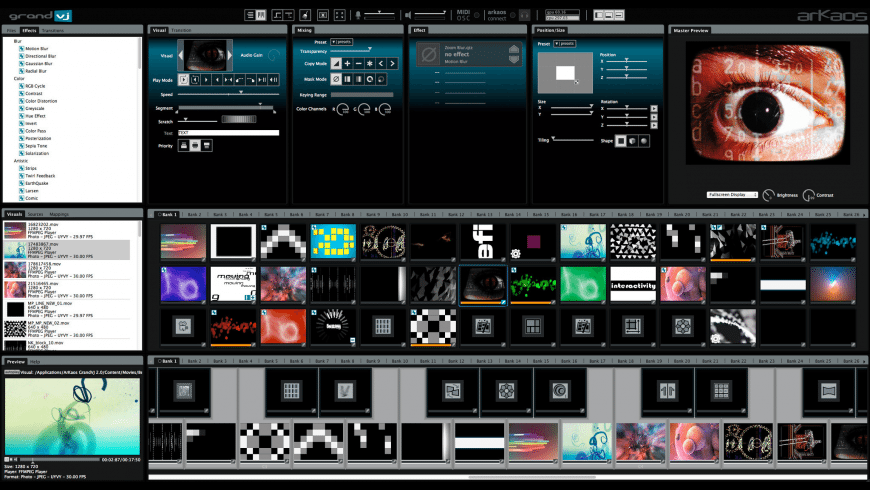Image resolution: width=870 pixels, height=490 pixels.
Task: Open the Fullscreen Display dropdown
Action: tap(732, 195)
